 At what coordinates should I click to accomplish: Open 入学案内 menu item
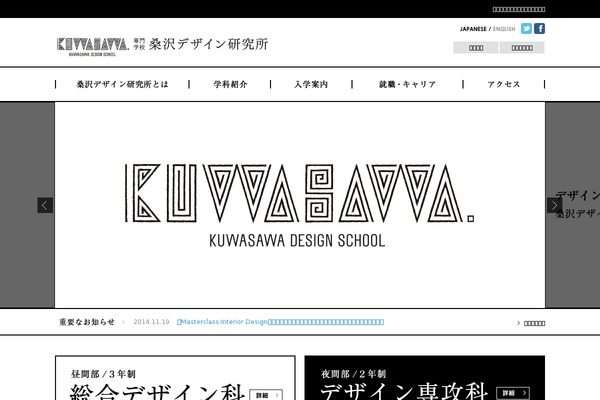point(311,84)
